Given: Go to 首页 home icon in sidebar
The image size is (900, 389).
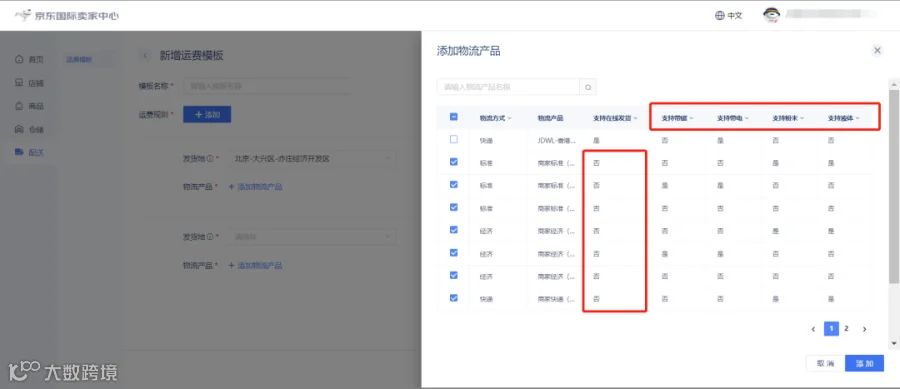Looking at the screenshot, I should tap(20, 59).
